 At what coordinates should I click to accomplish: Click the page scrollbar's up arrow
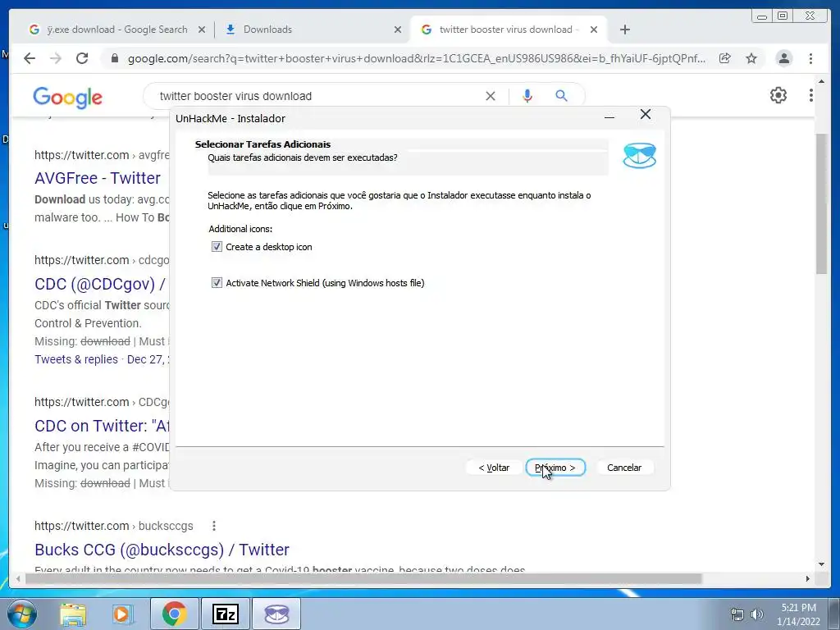point(822,81)
